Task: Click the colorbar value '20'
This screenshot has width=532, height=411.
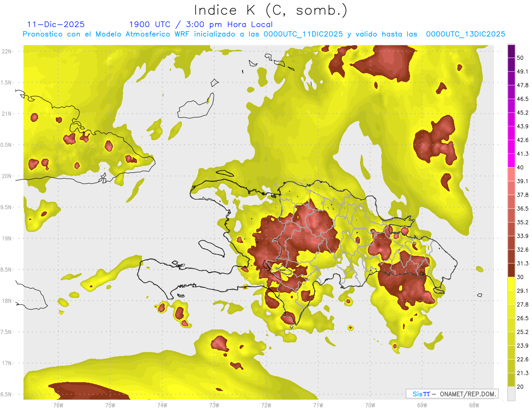Action: pyautogui.click(x=520, y=387)
